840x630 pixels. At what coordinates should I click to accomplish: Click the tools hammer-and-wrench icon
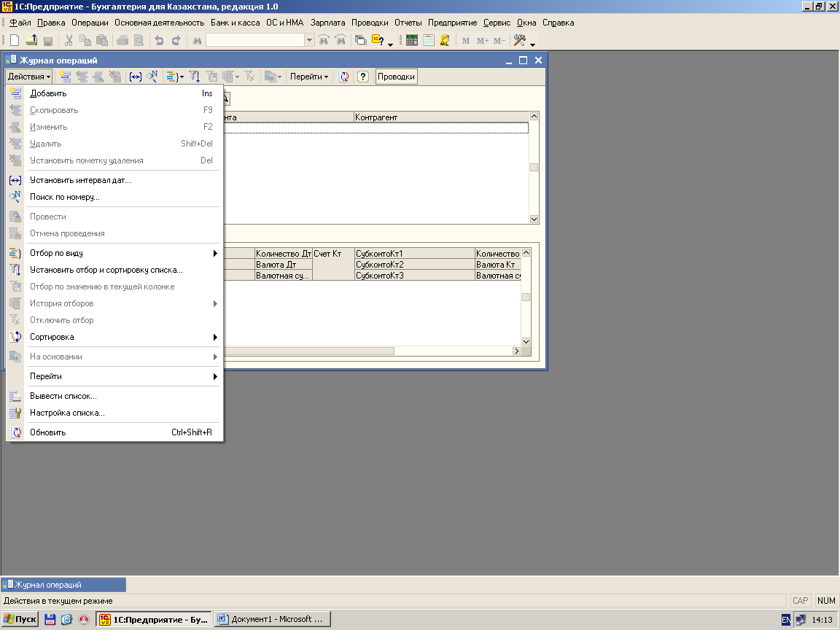point(520,40)
